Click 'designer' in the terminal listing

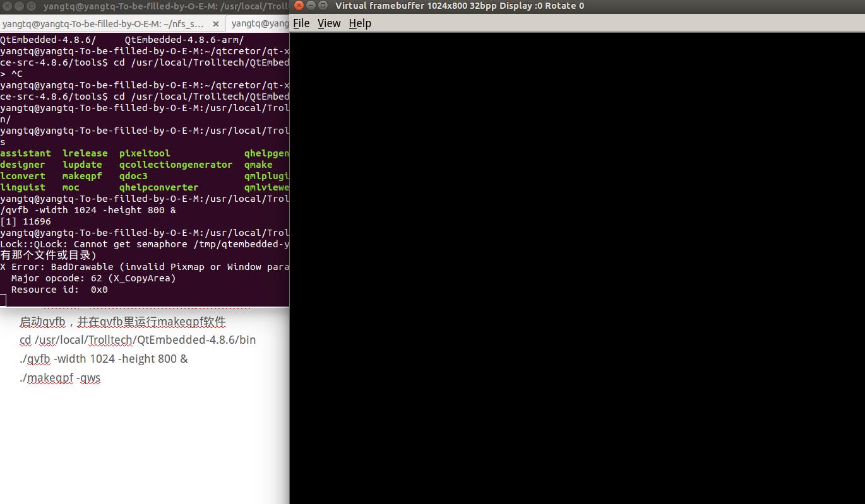click(23, 165)
